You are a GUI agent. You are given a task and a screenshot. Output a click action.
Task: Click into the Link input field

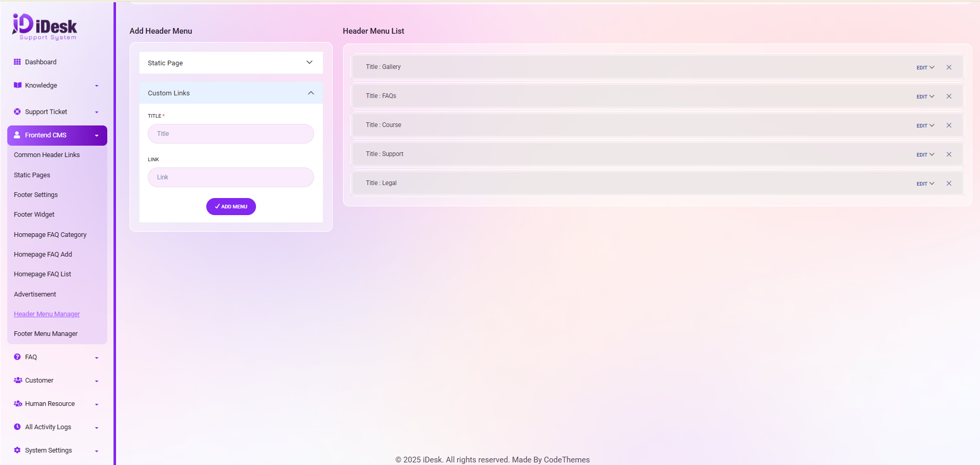pos(231,177)
